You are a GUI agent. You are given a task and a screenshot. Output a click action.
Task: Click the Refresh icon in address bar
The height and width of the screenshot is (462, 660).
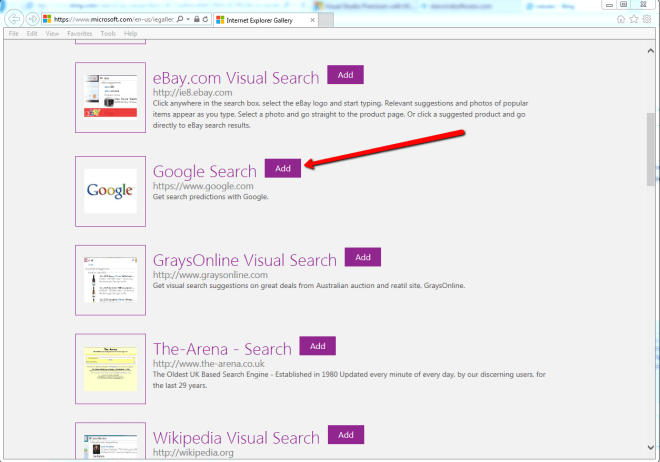pos(205,19)
